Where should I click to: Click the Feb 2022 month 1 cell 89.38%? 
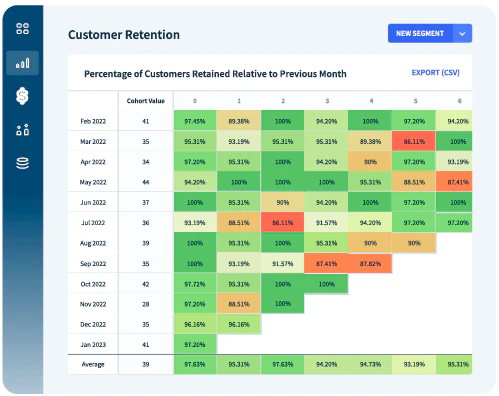tap(239, 121)
